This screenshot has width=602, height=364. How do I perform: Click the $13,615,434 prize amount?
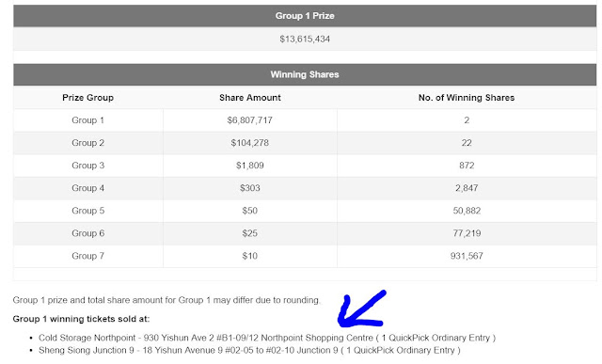(x=305, y=39)
